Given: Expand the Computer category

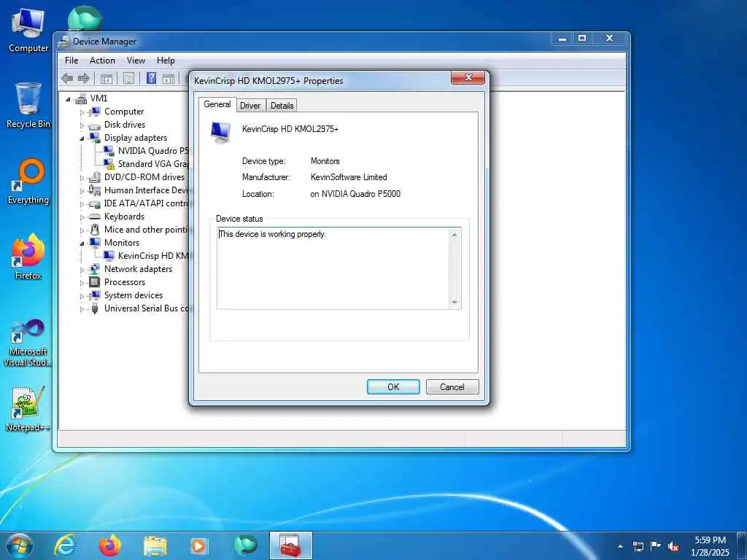Looking at the screenshot, I should tap(82, 112).
